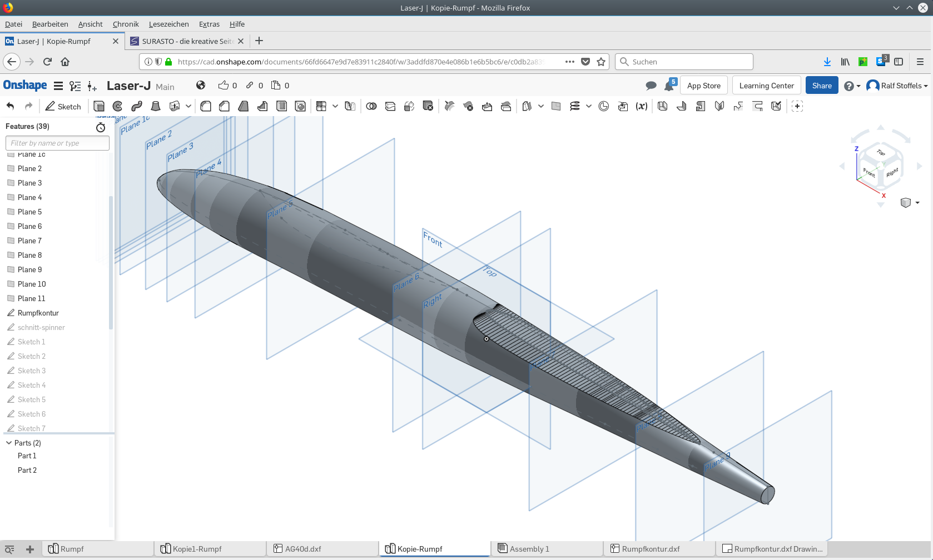This screenshot has height=560, width=933.
Task: Open the notifications bell
Action: click(669, 86)
